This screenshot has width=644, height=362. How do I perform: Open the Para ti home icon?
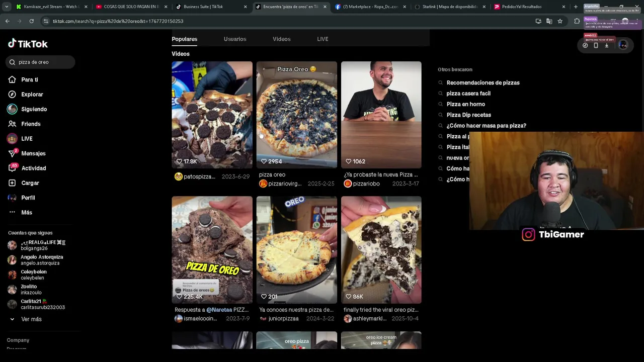(x=12, y=79)
